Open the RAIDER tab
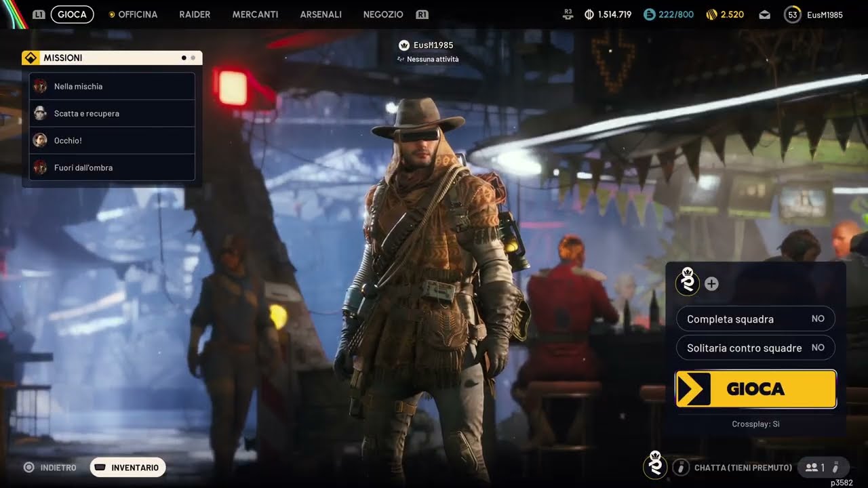This screenshot has height=488, width=868. 195,14
